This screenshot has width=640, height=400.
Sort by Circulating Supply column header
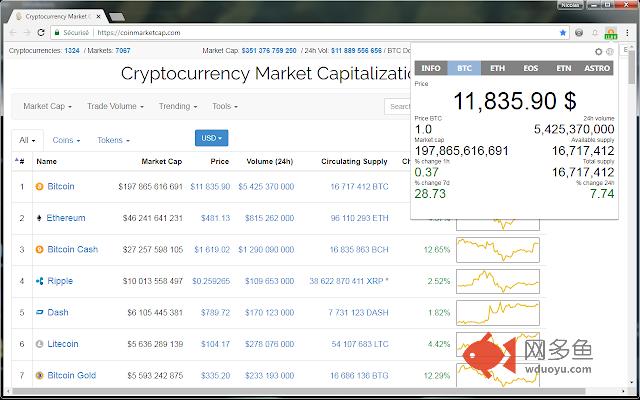coord(354,161)
